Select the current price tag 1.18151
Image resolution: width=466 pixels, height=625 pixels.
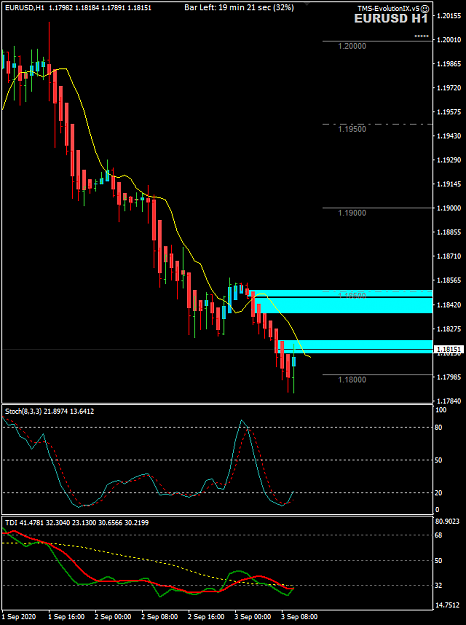pos(449,350)
